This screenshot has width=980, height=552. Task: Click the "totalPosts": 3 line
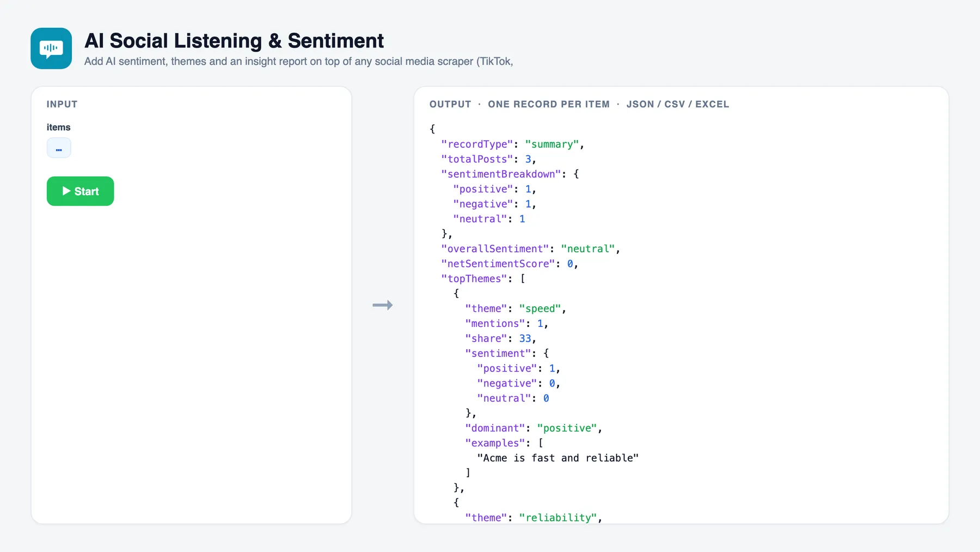489,159
